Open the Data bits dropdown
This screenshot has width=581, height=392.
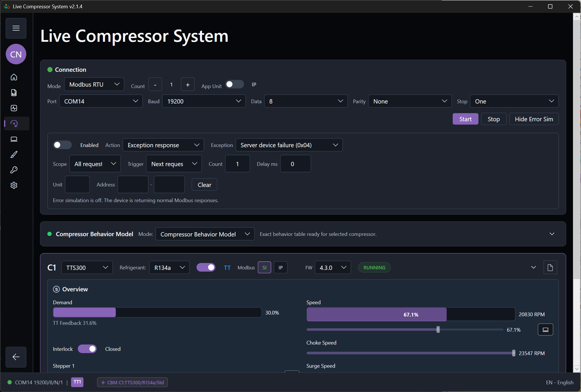(306, 101)
